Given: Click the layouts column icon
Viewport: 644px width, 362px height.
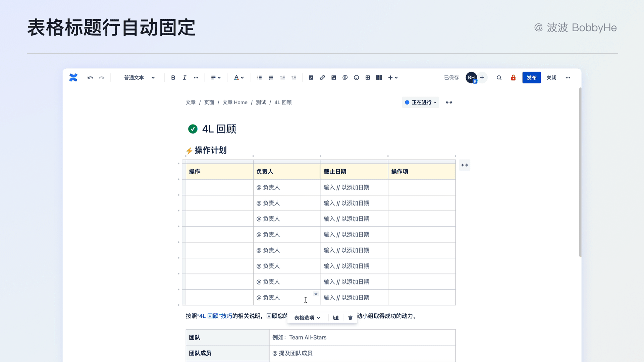Looking at the screenshot, I should coord(379,78).
